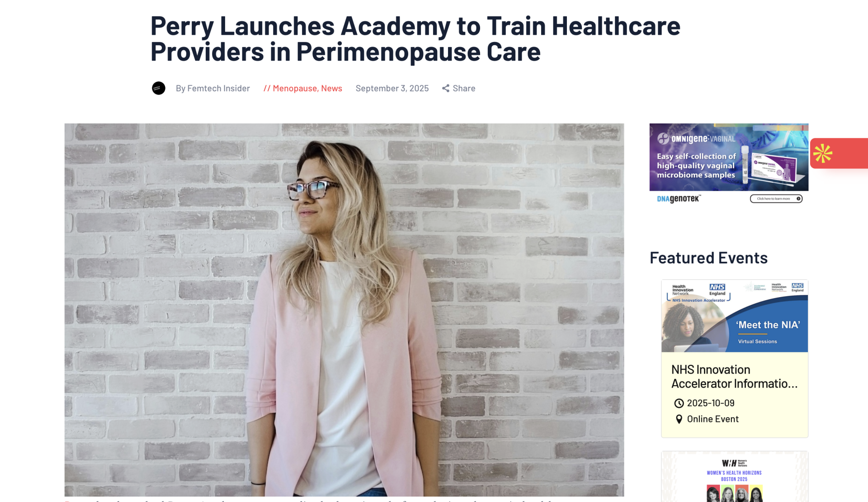Click the September 3, 2025 publish date
This screenshot has width=868, height=502.
(x=392, y=88)
